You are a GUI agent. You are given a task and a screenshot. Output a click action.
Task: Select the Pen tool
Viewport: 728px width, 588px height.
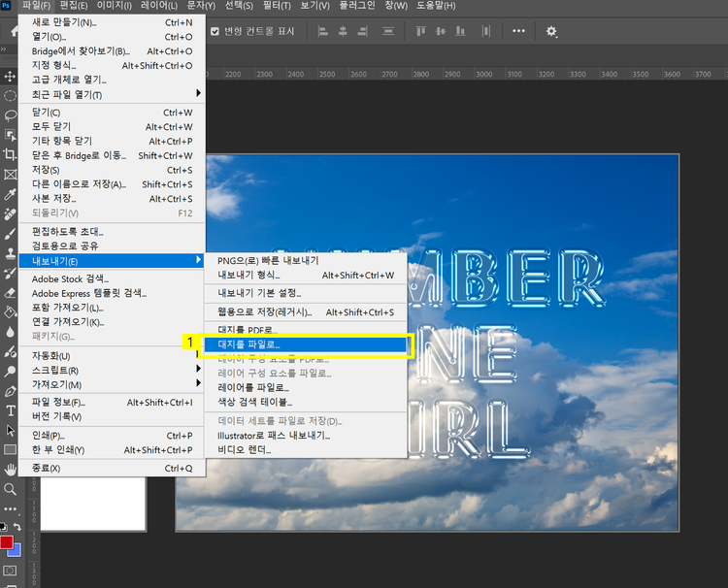tap(10, 391)
